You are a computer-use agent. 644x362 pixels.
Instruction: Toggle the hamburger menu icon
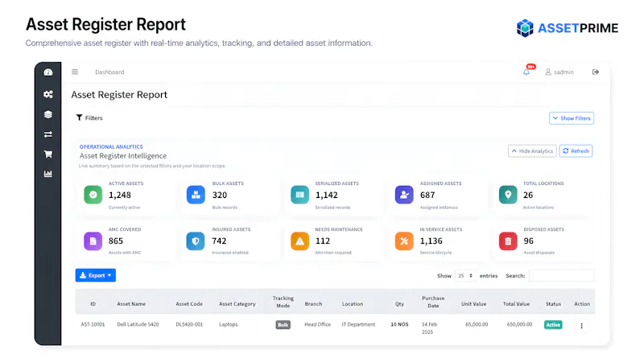click(x=75, y=72)
